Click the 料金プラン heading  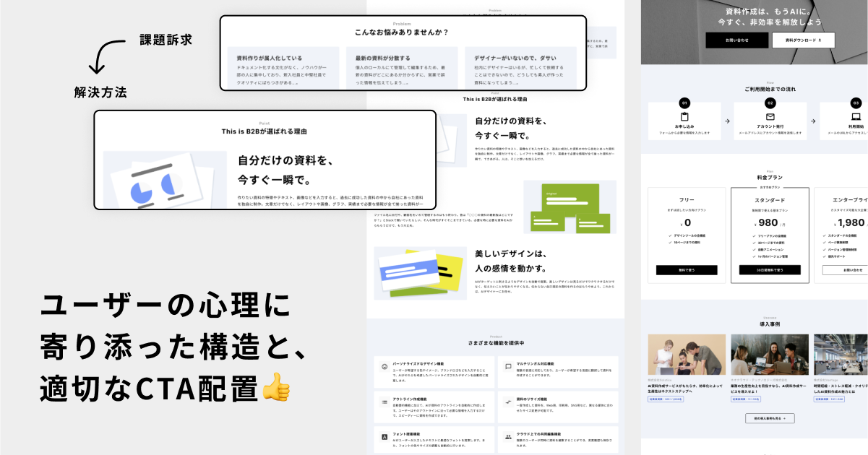point(770,177)
